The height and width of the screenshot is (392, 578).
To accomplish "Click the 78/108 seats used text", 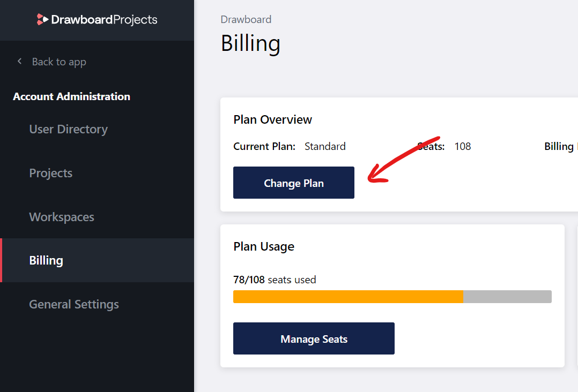I will [275, 280].
